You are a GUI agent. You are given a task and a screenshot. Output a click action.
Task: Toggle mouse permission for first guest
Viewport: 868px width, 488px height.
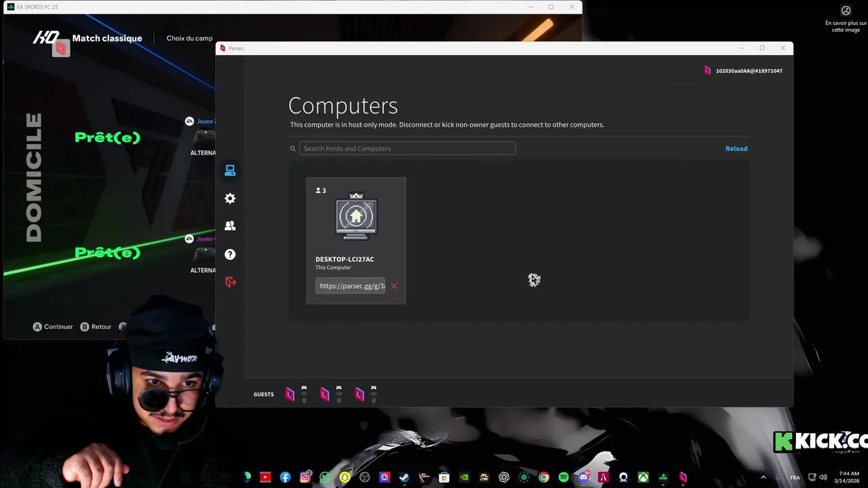click(304, 400)
